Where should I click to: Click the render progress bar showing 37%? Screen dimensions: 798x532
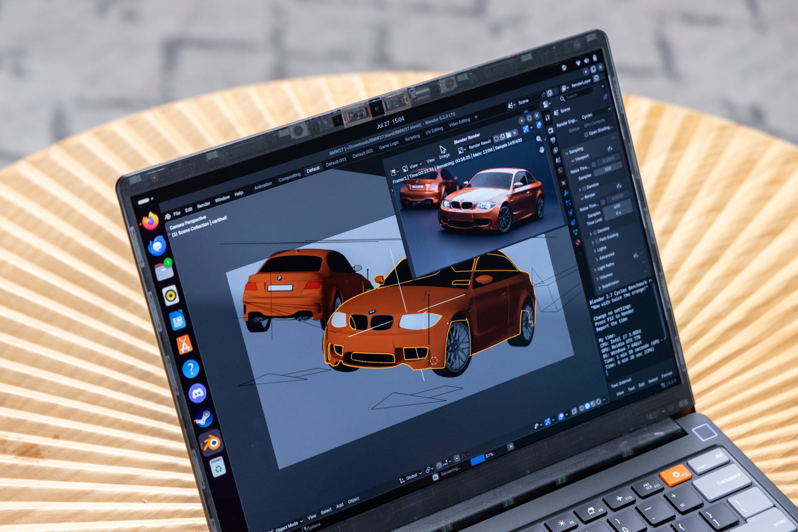pos(488,456)
